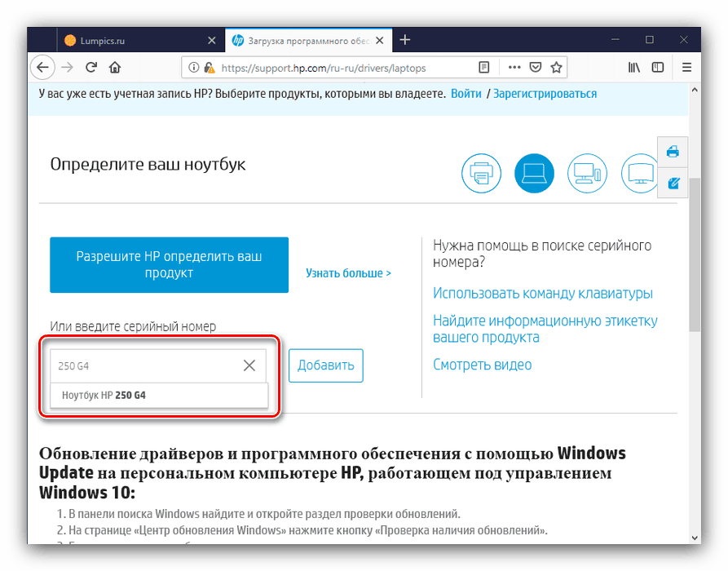Select the HP Загрузка программного обеспечения tab
Viewport: 728px width, 571px height.
(309, 41)
